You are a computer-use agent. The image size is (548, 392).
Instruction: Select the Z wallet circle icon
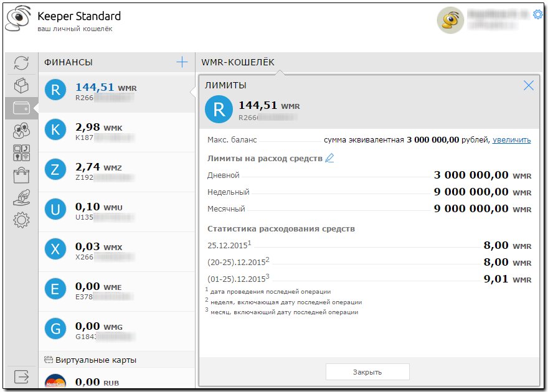coord(55,169)
